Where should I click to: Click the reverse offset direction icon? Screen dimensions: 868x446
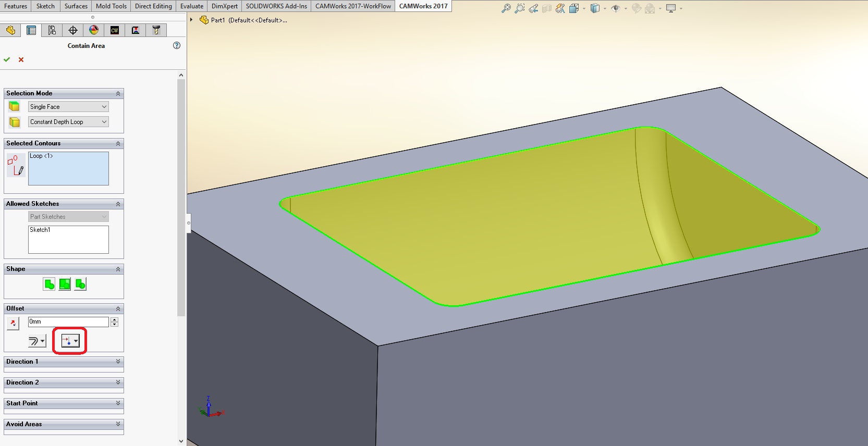click(13, 323)
